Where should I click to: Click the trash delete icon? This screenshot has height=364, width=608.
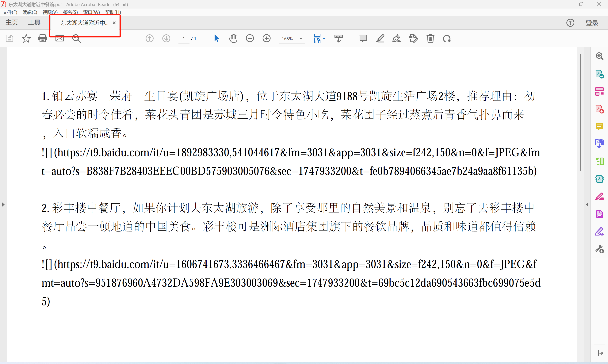tap(430, 39)
